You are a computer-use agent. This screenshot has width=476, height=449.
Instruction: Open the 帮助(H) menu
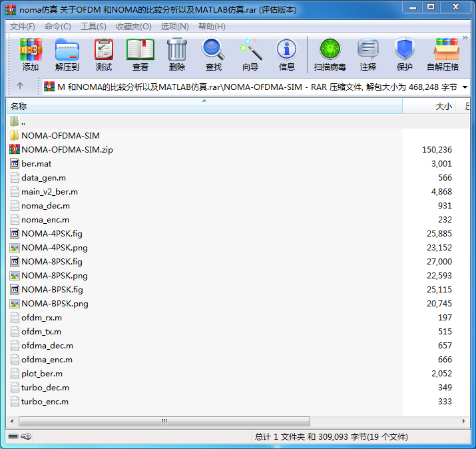(x=212, y=27)
